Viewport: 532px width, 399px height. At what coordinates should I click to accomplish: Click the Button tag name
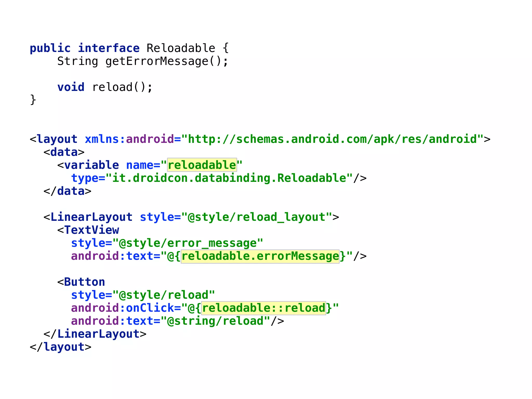pyautogui.click(x=84, y=282)
